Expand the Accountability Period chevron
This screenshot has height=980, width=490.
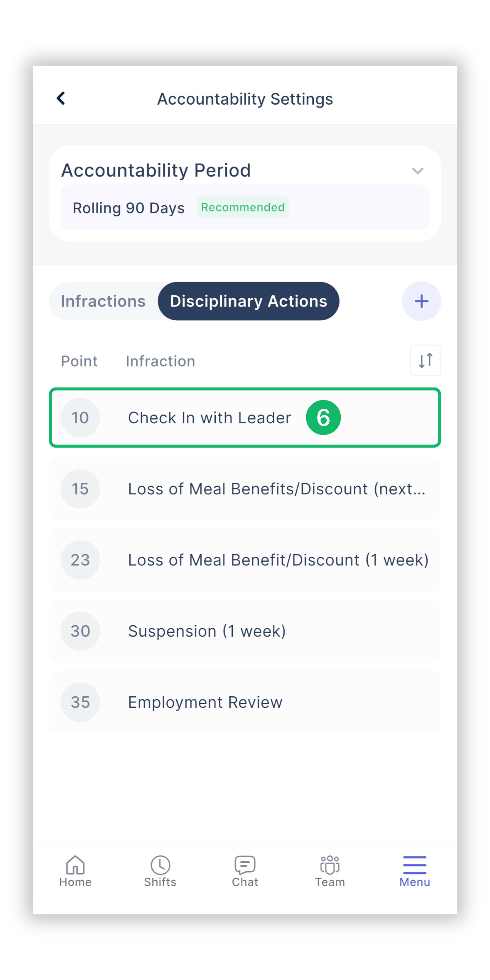(x=417, y=171)
